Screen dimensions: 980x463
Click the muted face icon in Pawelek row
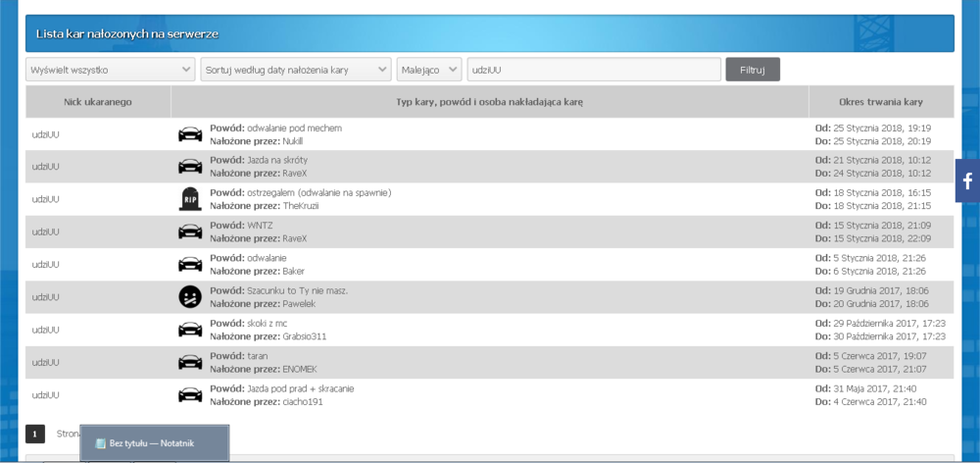coord(190,296)
